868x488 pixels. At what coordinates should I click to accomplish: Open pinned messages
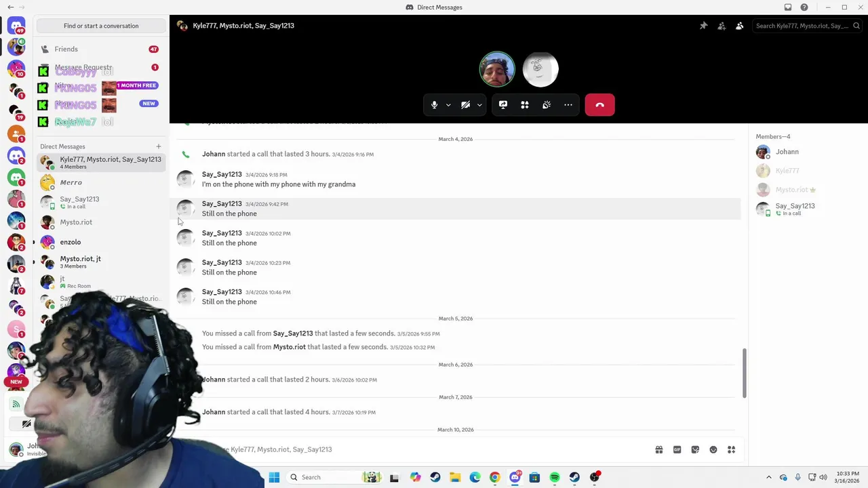[704, 26]
